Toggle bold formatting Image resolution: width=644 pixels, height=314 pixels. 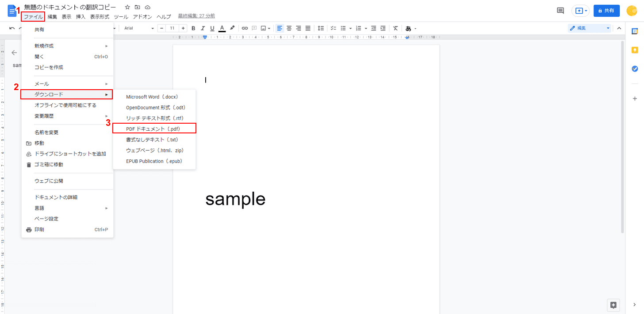(x=193, y=28)
